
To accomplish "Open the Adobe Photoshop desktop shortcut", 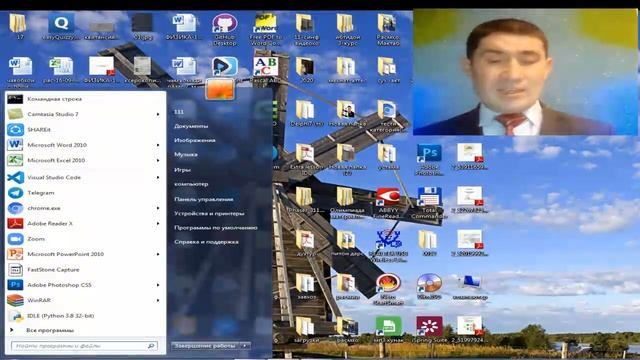I will coord(429,160).
